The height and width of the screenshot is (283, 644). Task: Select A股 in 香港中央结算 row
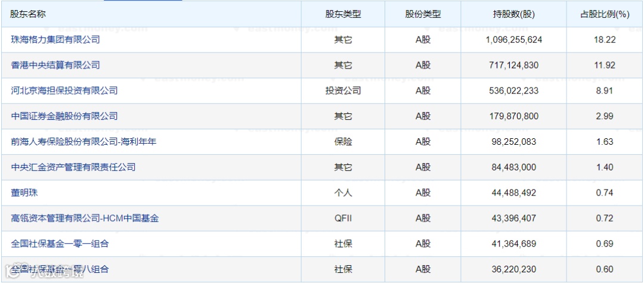[x=423, y=65]
